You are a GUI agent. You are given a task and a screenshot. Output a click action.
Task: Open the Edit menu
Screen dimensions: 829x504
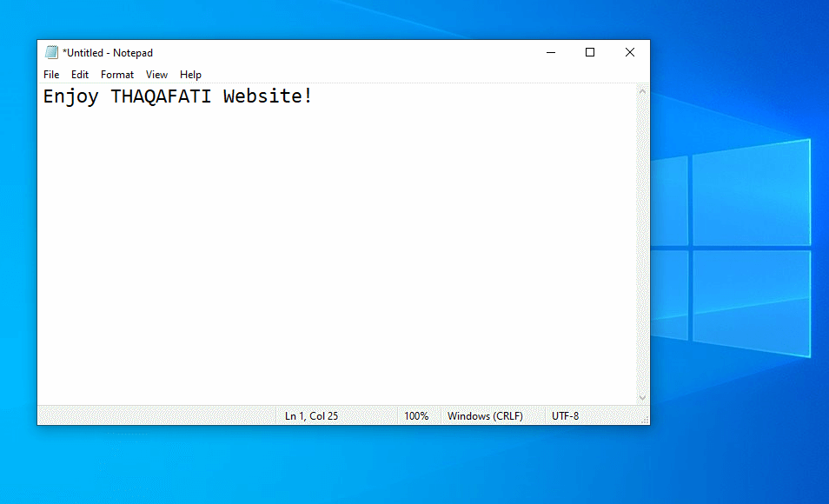(x=80, y=75)
